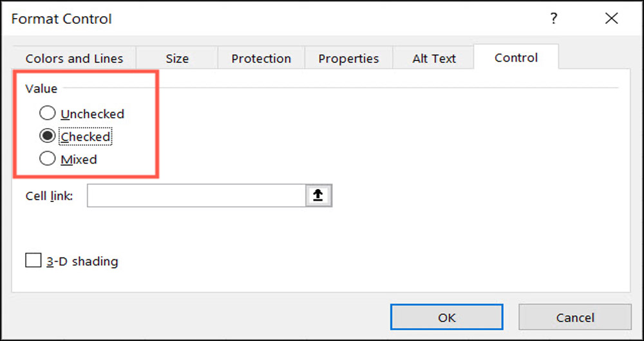This screenshot has height=341, width=644.
Task: Switch to the Colors and Lines tab
Action: tap(74, 59)
